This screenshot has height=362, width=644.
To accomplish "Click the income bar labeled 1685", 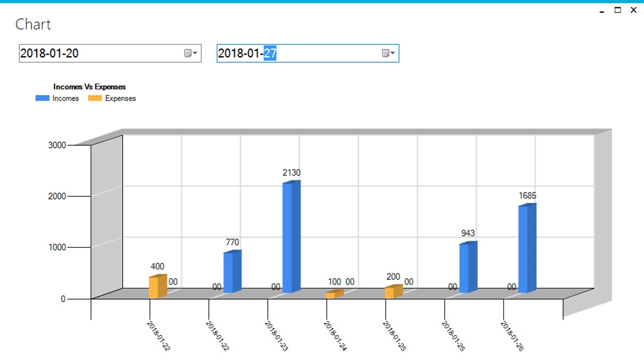I will (x=526, y=246).
